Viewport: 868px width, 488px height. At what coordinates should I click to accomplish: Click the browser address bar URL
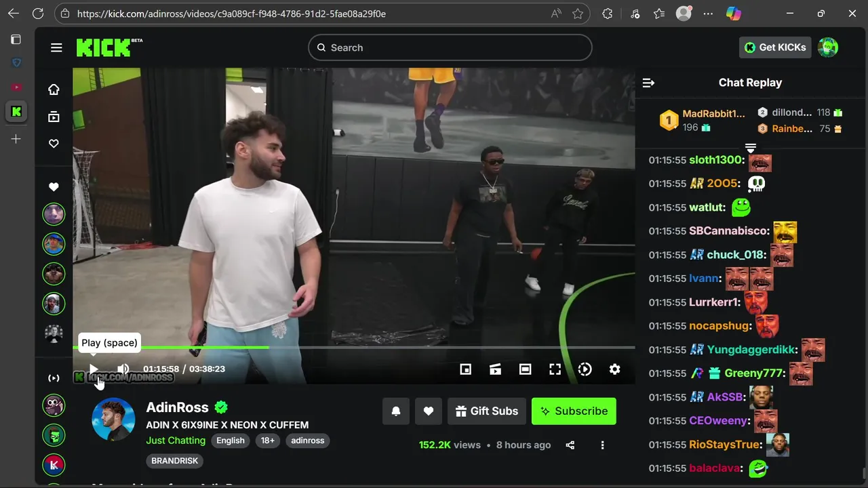[x=231, y=14]
